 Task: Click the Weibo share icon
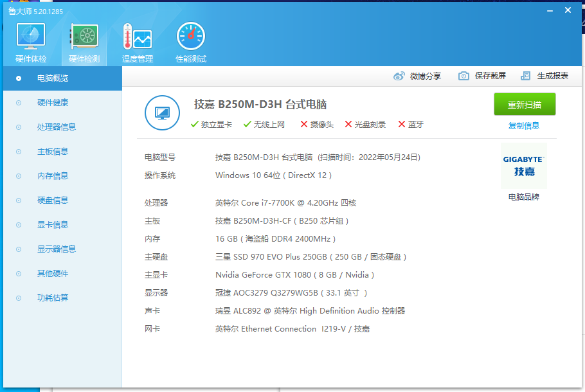click(x=399, y=76)
